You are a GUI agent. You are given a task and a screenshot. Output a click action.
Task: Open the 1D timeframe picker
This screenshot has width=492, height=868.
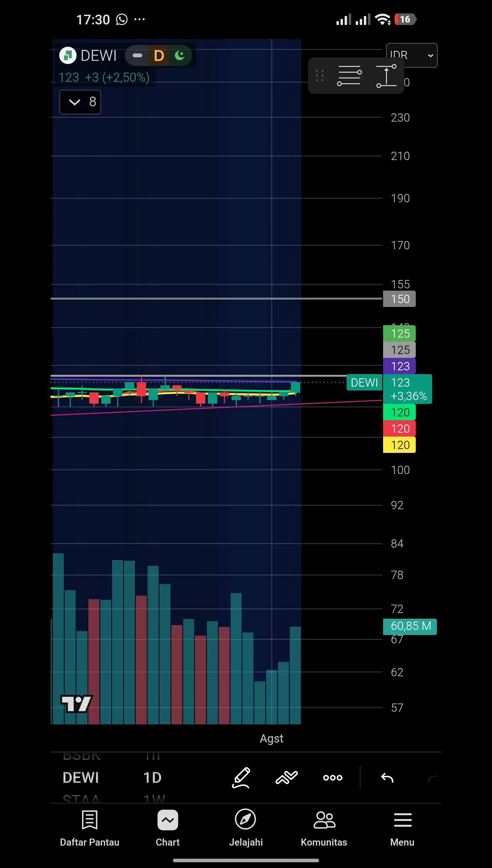(x=152, y=777)
